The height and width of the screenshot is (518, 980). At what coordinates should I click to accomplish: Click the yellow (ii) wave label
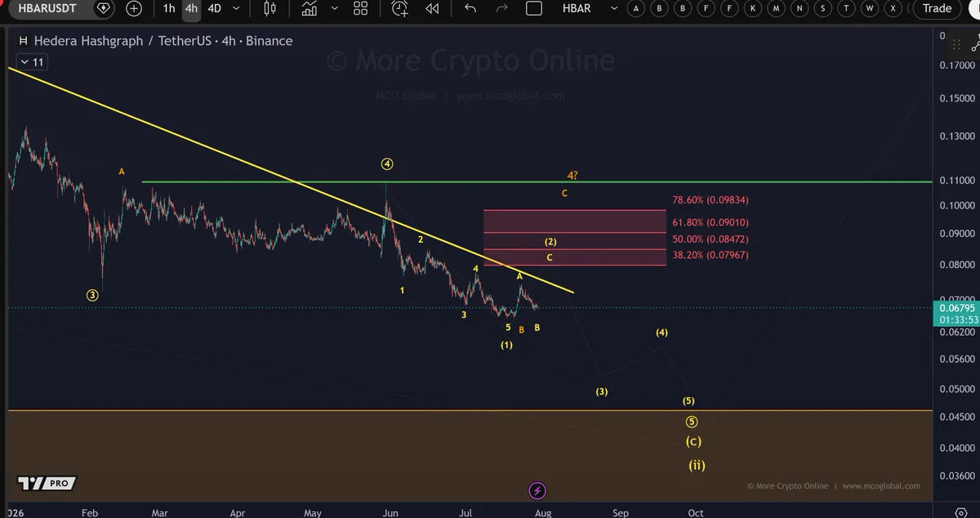pos(696,466)
